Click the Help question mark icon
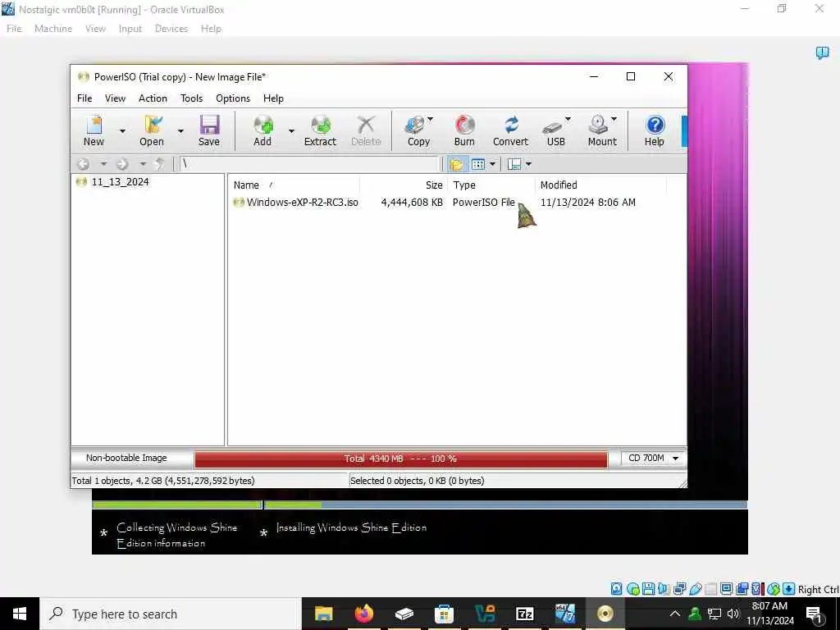This screenshot has height=630, width=840. pyautogui.click(x=655, y=125)
